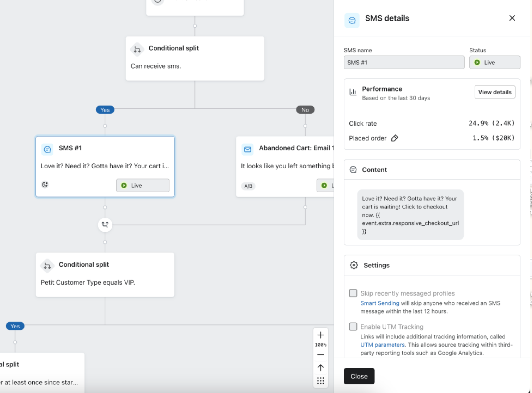Click the Settings gear icon
The width and height of the screenshot is (532, 393).
[x=354, y=265]
